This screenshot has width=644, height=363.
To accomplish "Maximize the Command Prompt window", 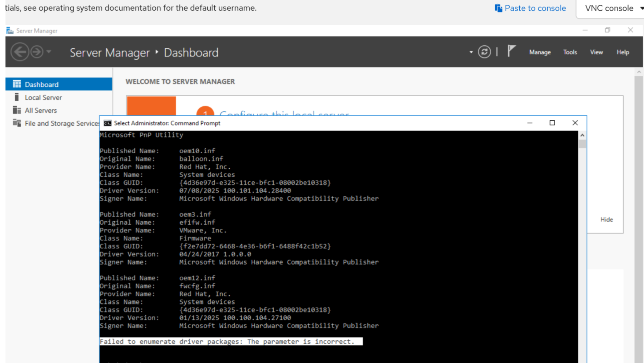I will click(x=552, y=123).
